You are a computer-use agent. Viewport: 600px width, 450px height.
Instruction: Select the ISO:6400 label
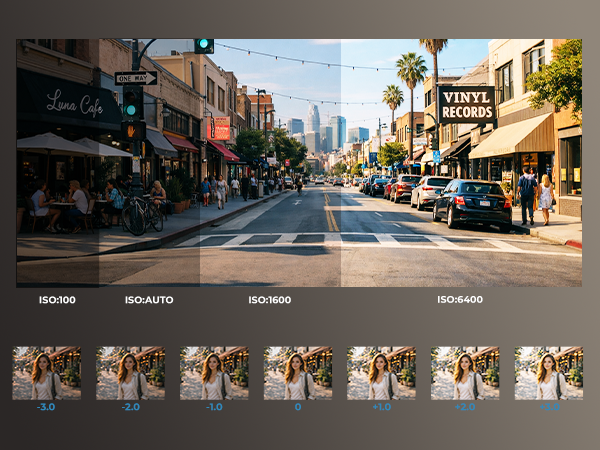click(x=460, y=300)
